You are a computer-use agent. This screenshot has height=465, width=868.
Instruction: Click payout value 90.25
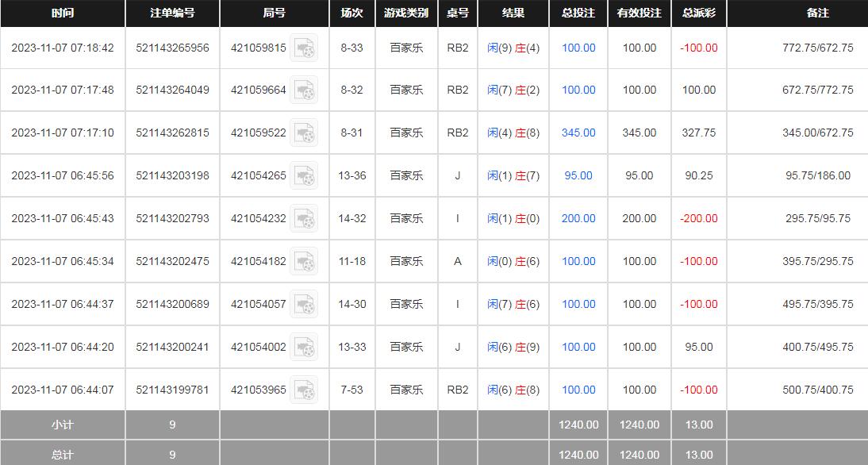pyautogui.click(x=699, y=175)
